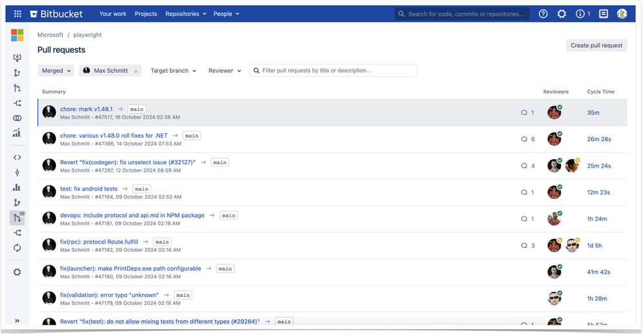
Task: Open Pull requests sidebar icon with badge 28
Action: [x=17, y=218]
